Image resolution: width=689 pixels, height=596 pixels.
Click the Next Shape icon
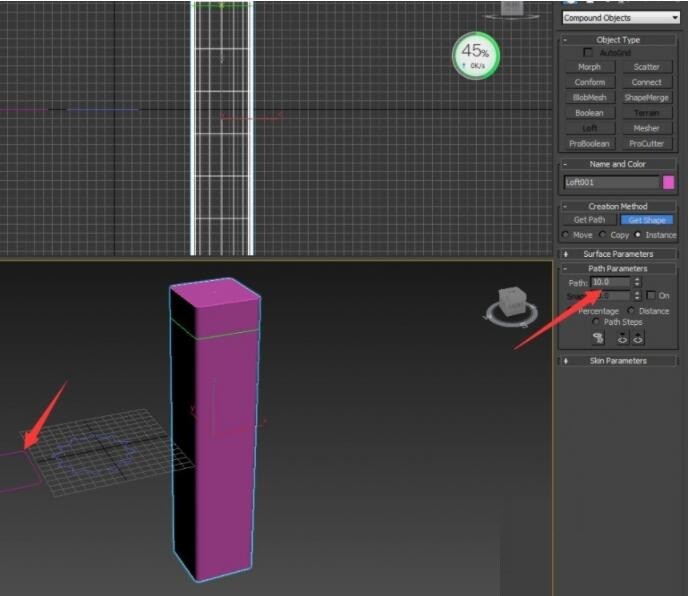637,338
